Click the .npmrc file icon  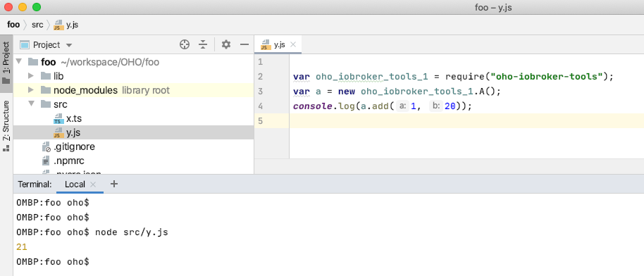pyautogui.click(x=46, y=161)
